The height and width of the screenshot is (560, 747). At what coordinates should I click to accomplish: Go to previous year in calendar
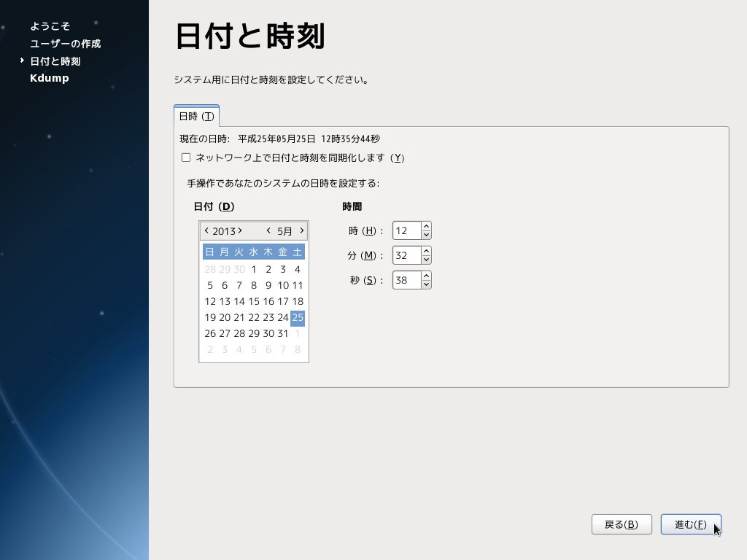pyautogui.click(x=206, y=230)
